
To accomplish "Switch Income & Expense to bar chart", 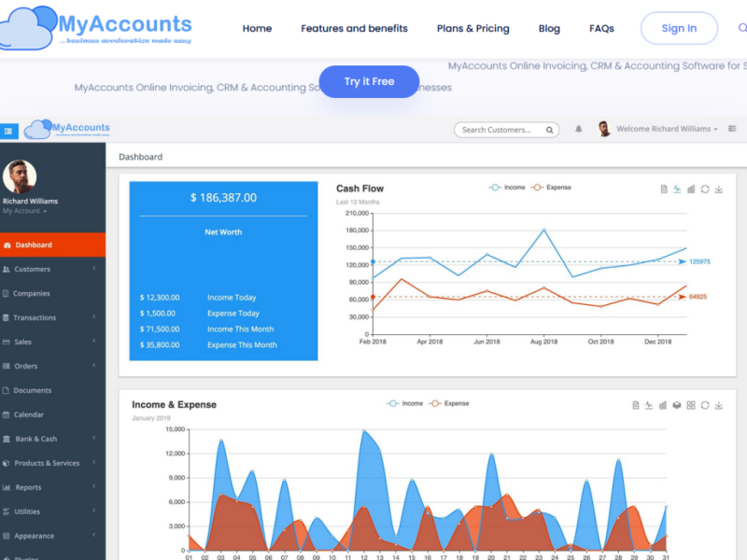I will pyautogui.click(x=663, y=405).
